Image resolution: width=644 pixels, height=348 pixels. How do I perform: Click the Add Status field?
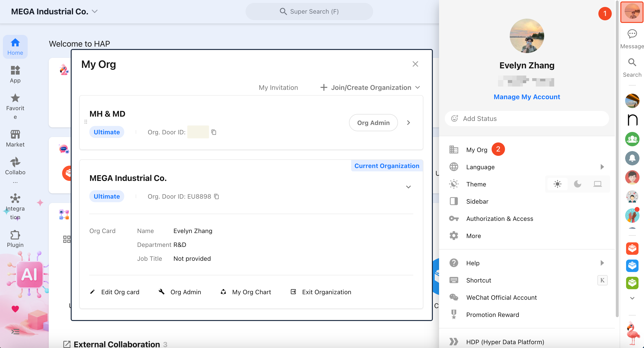pos(527,119)
